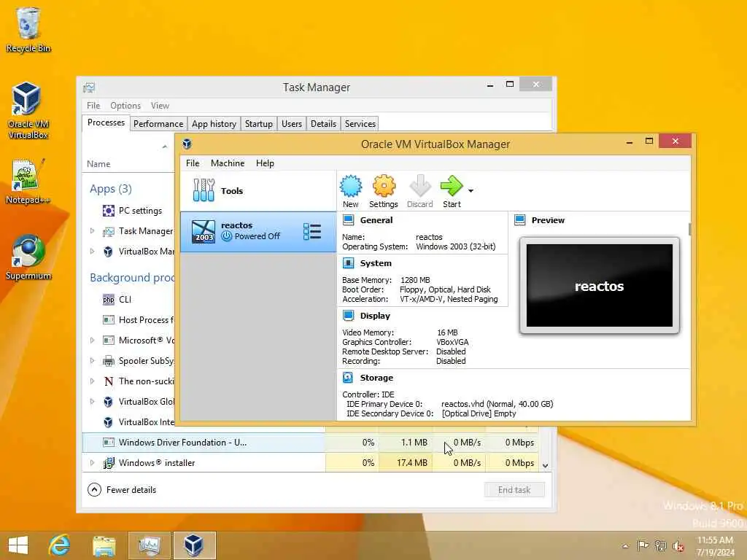The width and height of the screenshot is (747, 560).
Task: Switch to the Startup tab
Action: (259, 124)
